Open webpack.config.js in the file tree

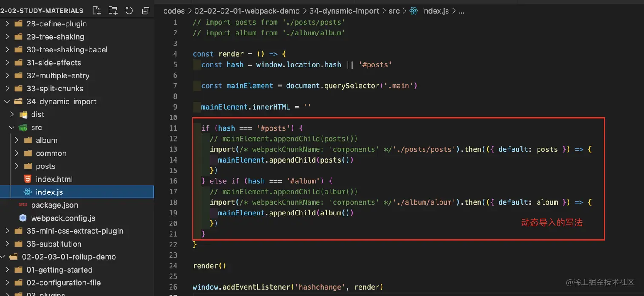coord(63,218)
